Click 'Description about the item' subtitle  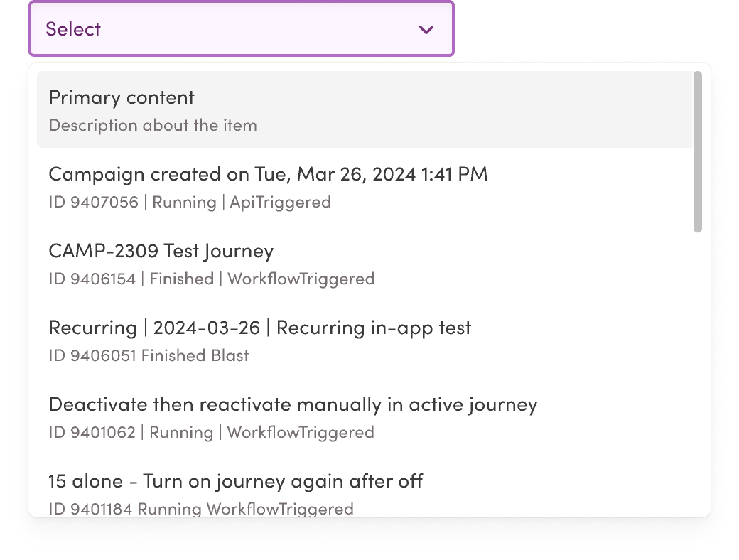(153, 126)
